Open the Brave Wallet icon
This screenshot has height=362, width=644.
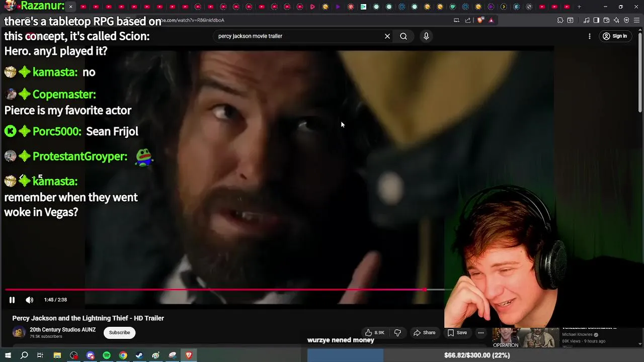tap(606, 20)
